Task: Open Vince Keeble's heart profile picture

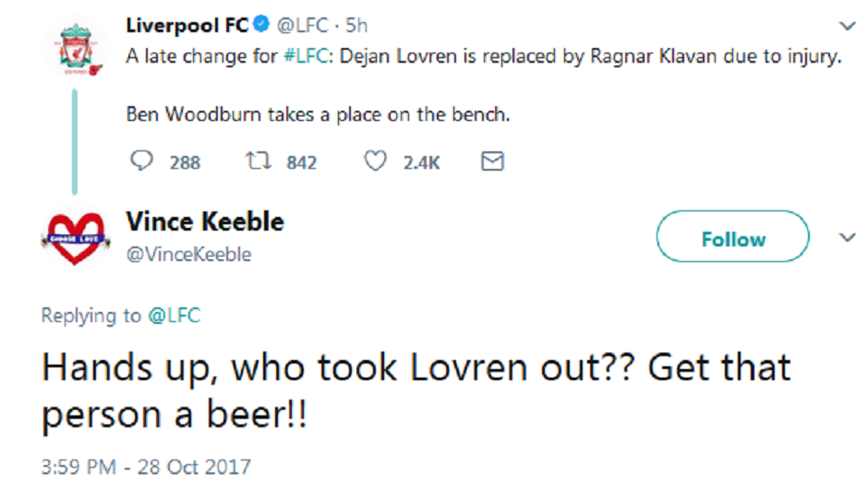Action: [x=75, y=239]
